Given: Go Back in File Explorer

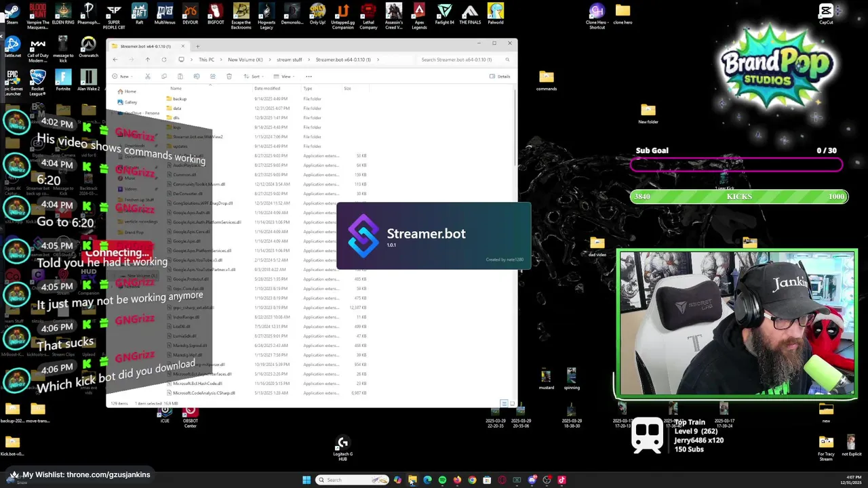Looking at the screenshot, I should (115, 60).
